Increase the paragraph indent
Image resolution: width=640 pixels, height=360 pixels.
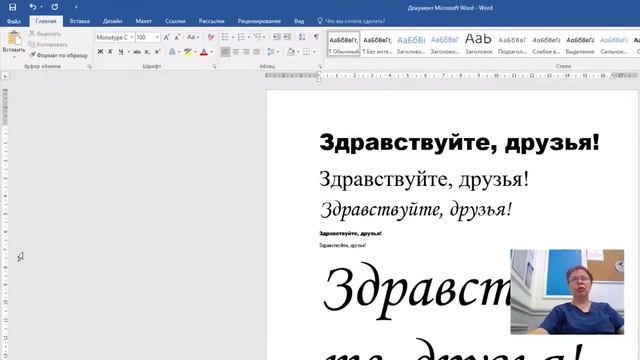click(287, 38)
